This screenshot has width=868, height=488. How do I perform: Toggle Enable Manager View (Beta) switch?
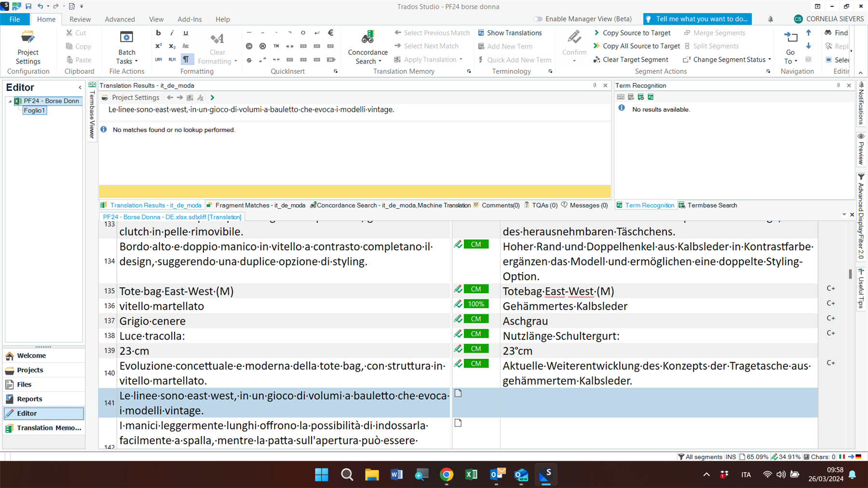pyautogui.click(x=538, y=19)
